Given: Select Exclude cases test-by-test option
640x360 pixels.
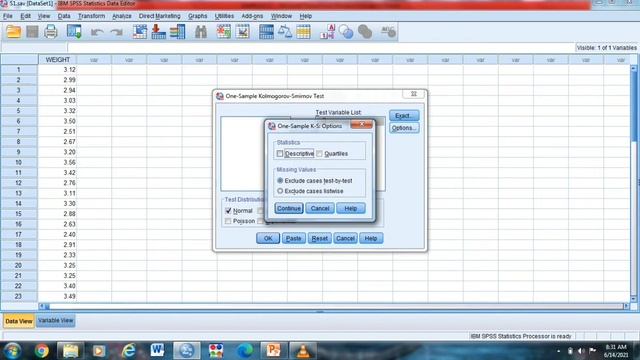Looking at the screenshot, I should [280, 180].
